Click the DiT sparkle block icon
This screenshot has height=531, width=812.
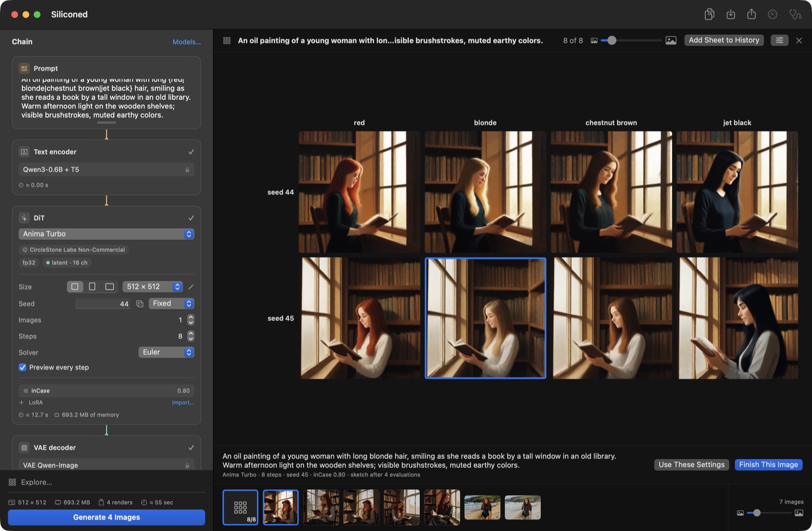click(24, 218)
